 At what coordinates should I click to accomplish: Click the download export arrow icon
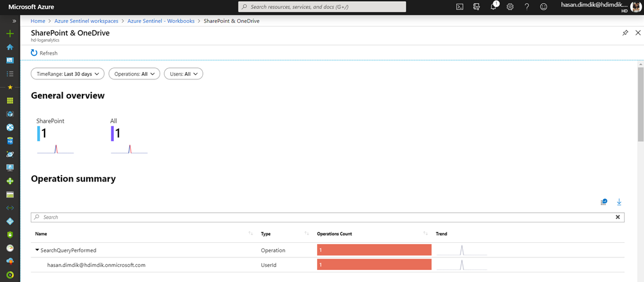[619, 201]
